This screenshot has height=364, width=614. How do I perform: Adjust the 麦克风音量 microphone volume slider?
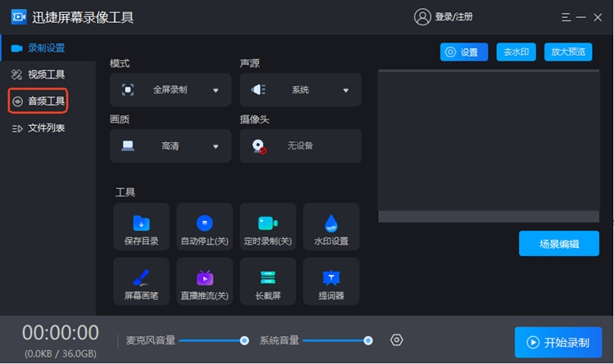(x=214, y=340)
